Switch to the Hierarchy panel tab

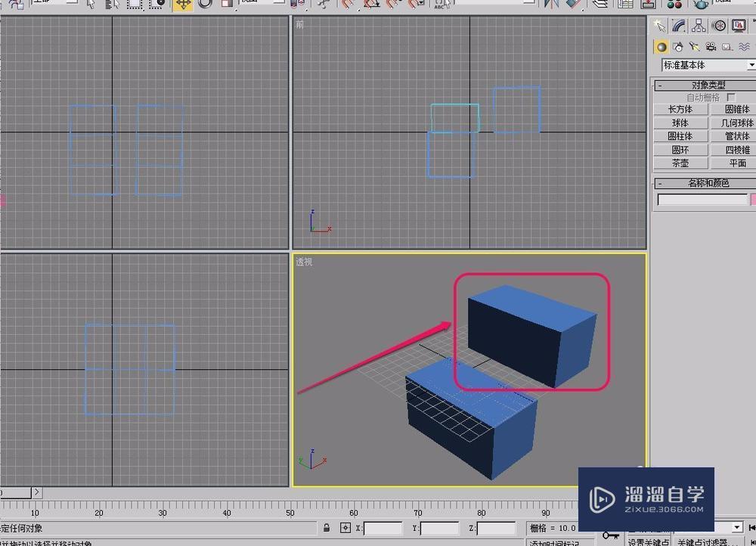coord(698,25)
